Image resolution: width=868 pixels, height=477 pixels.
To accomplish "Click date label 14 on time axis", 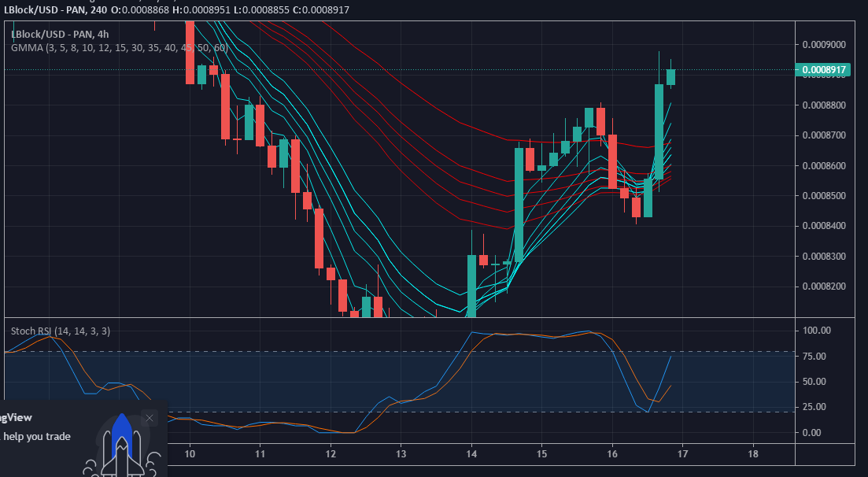I will (x=471, y=454).
